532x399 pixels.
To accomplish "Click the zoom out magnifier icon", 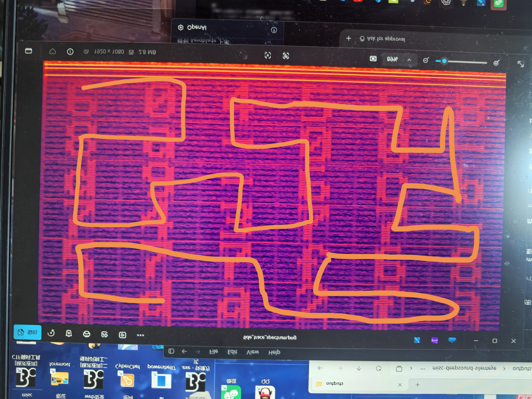I will tap(426, 60).
